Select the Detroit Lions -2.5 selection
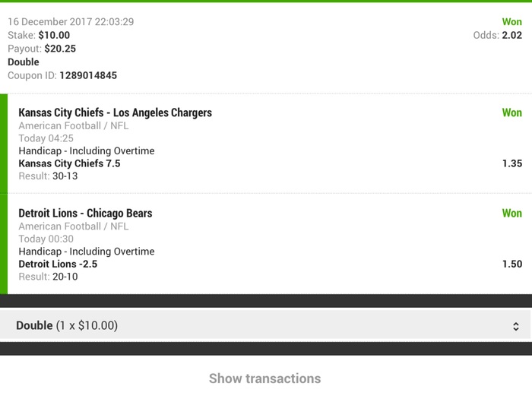The image size is (532, 399). [x=58, y=264]
